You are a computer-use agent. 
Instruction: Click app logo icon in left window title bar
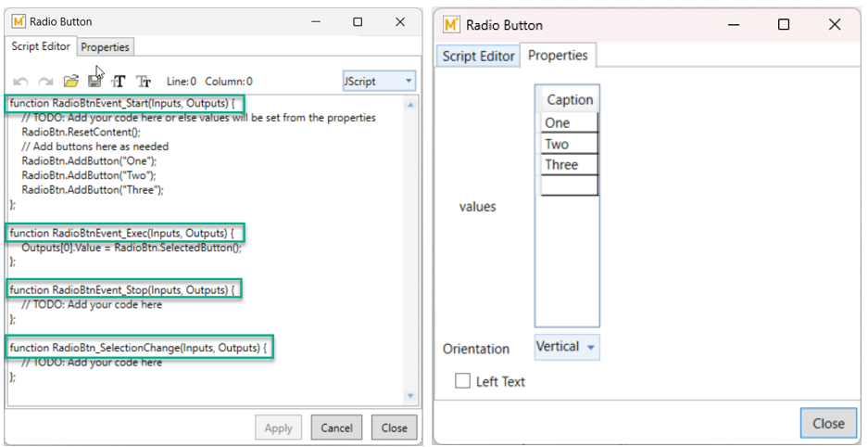(19, 21)
